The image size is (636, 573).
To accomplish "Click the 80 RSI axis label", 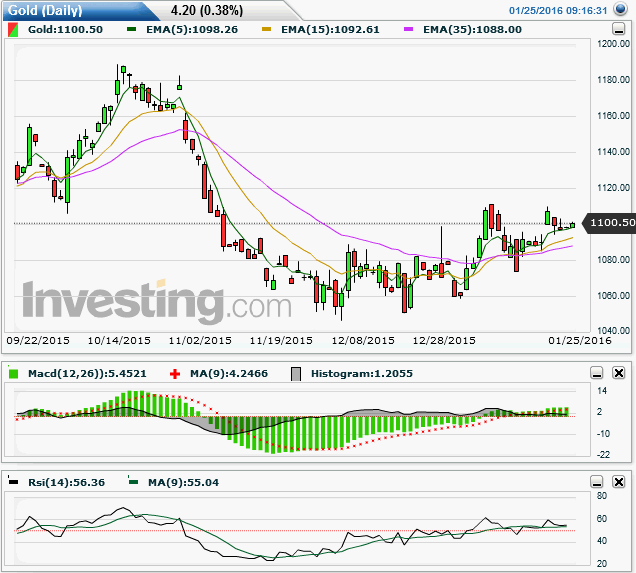I will click(602, 496).
